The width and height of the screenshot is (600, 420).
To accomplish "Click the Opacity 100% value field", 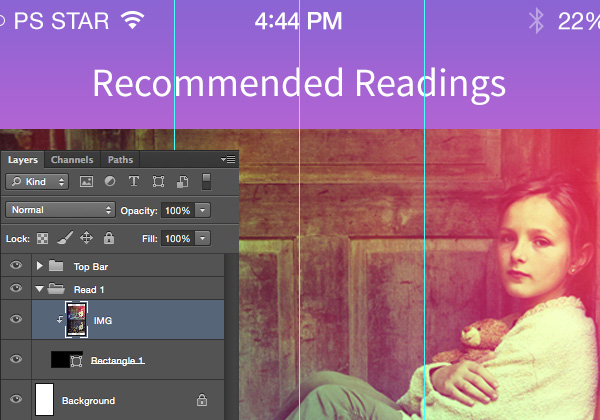I will [x=178, y=210].
